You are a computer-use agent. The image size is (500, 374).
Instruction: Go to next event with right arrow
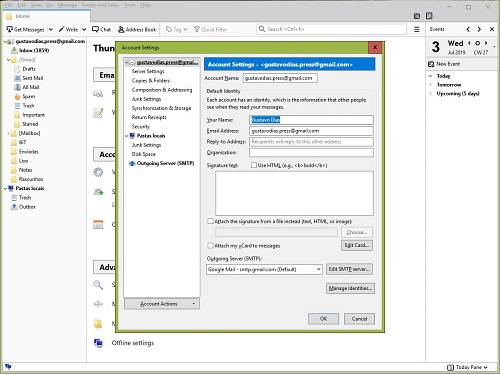point(479,29)
